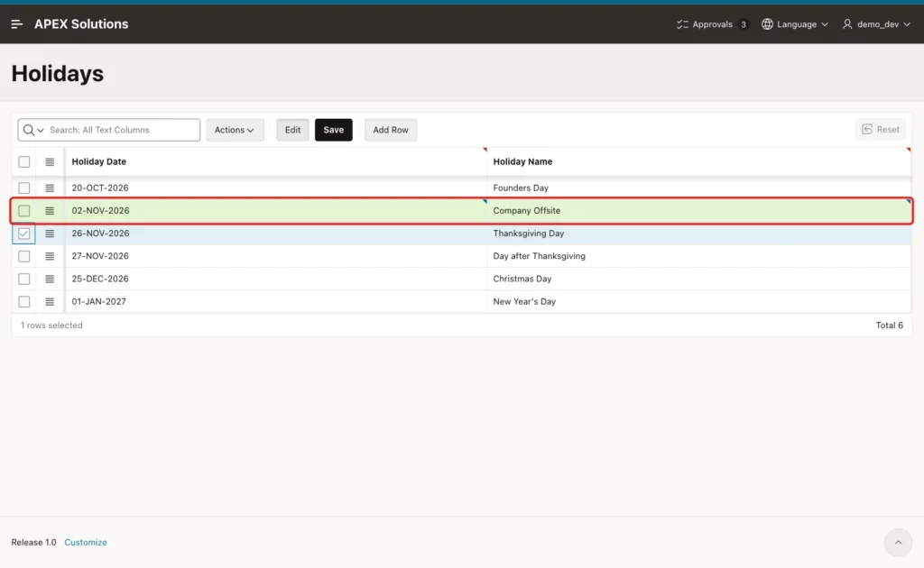Open the search column selector chevron
This screenshot has width=924, height=568.
pos(41,131)
